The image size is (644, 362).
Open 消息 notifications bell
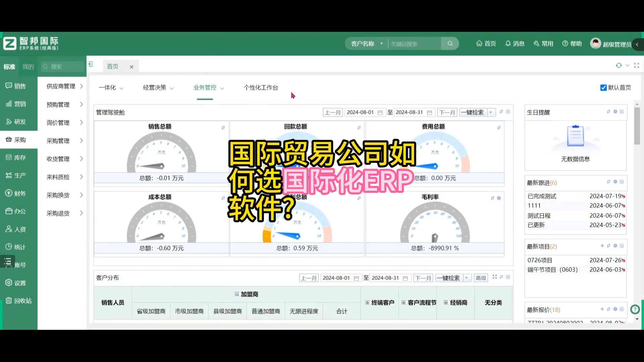pos(515,44)
